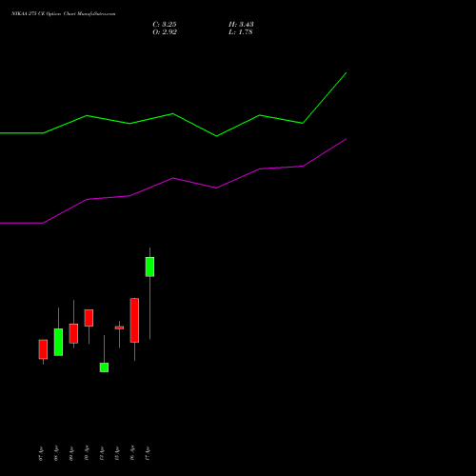Viewport: 476px width, 476px height.
Task: Select the high value 'H: 3.43'
Action: (x=241, y=24)
